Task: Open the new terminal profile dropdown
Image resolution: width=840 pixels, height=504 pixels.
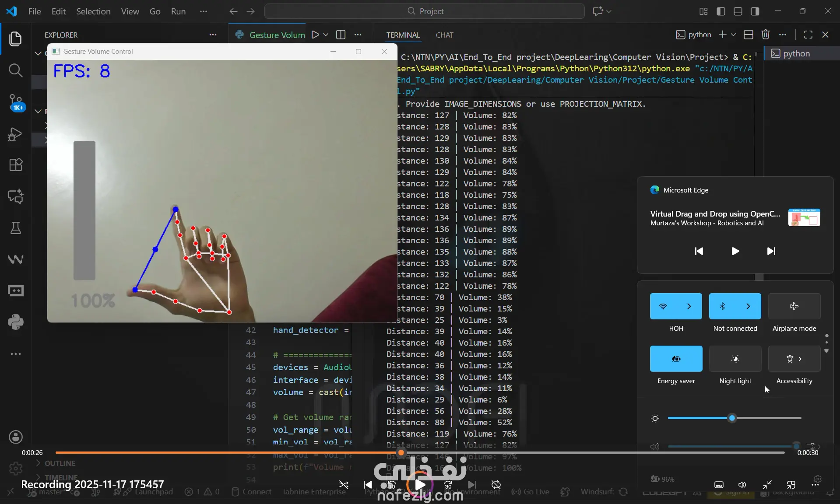Action: click(x=733, y=35)
